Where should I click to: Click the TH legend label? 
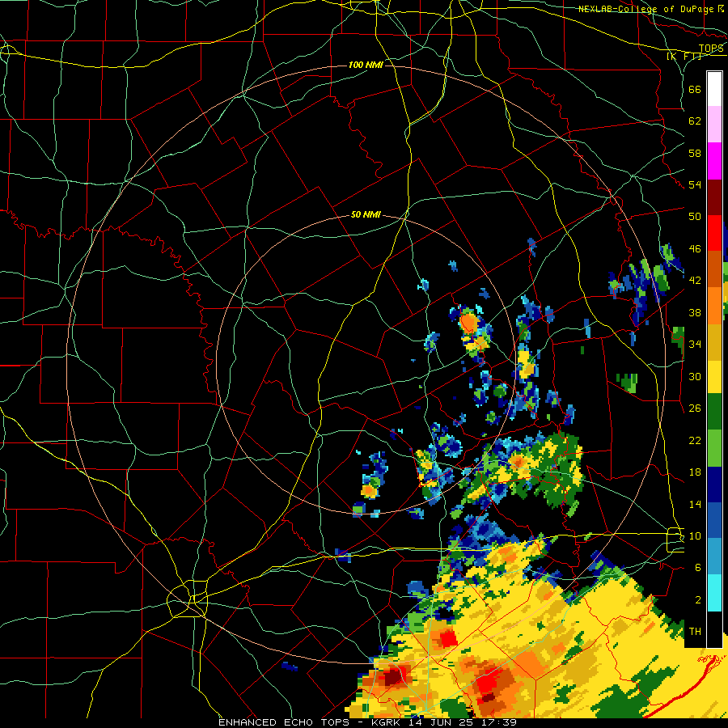click(x=695, y=631)
